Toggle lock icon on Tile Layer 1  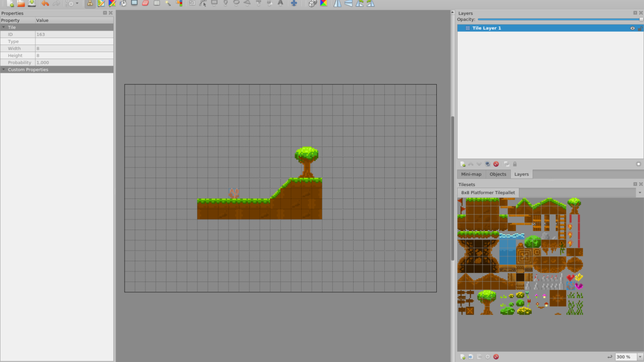(640, 28)
